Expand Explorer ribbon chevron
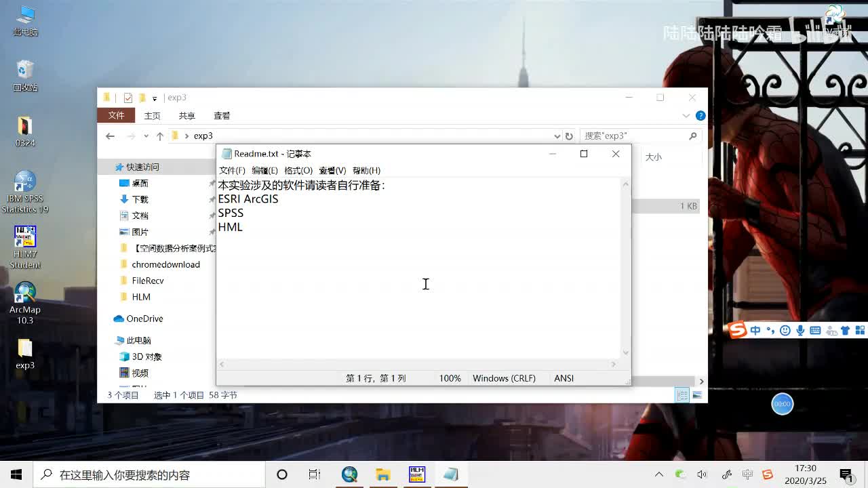This screenshot has height=488, width=868. (x=686, y=116)
